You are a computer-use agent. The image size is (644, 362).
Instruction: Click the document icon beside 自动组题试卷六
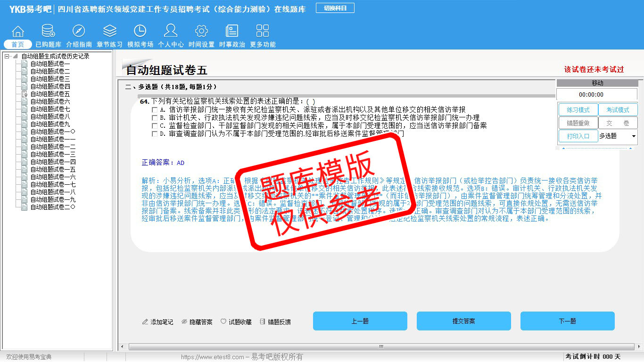click(25, 101)
